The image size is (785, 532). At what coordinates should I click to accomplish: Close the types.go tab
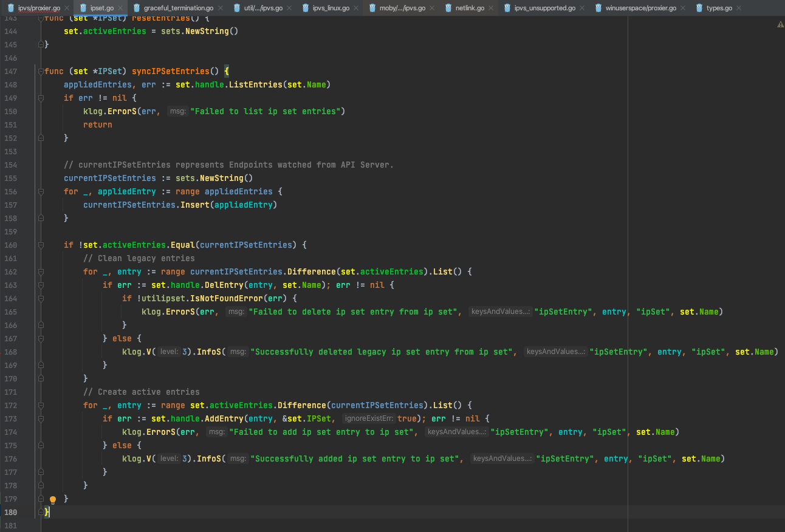[x=738, y=9]
